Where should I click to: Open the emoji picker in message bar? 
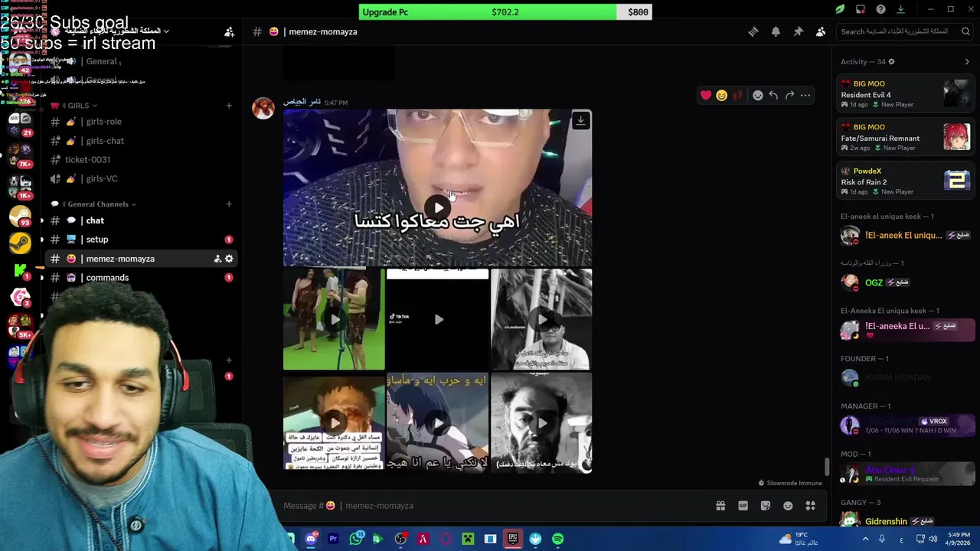click(788, 506)
